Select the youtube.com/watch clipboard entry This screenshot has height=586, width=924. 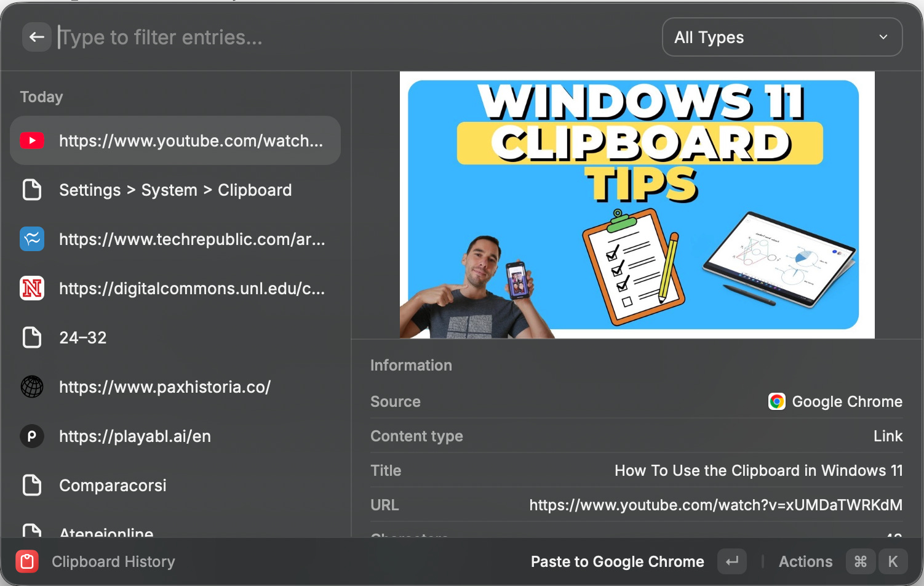click(175, 140)
